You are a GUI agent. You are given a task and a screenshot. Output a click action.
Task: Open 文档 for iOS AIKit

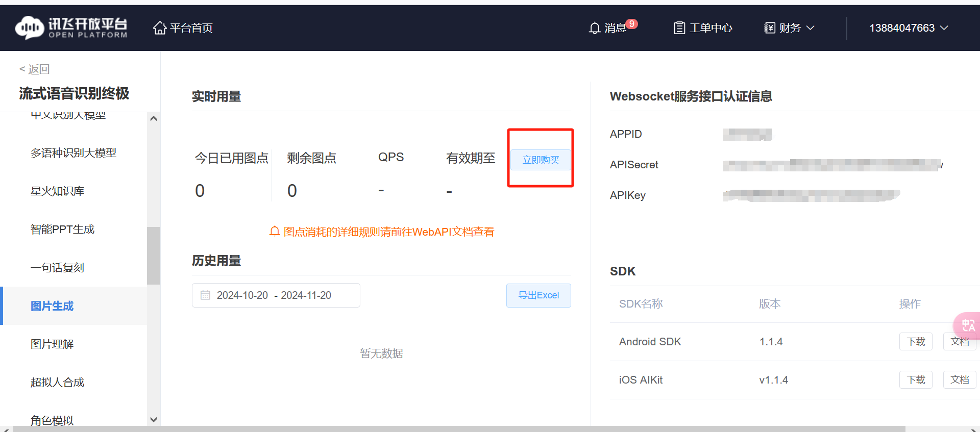click(x=960, y=379)
